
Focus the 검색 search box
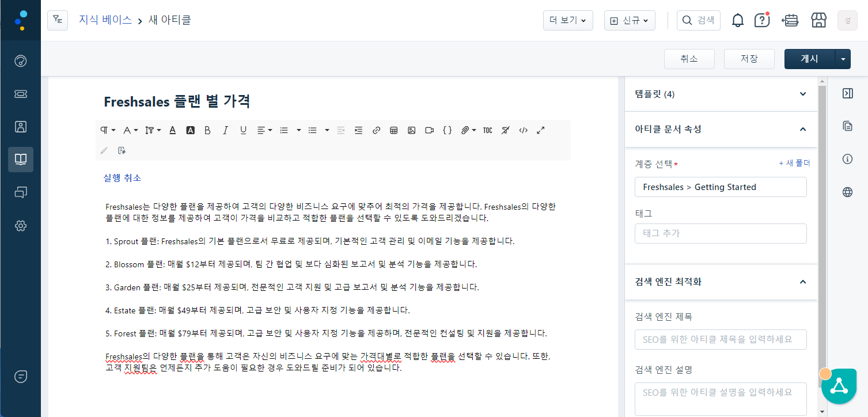pos(698,20)
